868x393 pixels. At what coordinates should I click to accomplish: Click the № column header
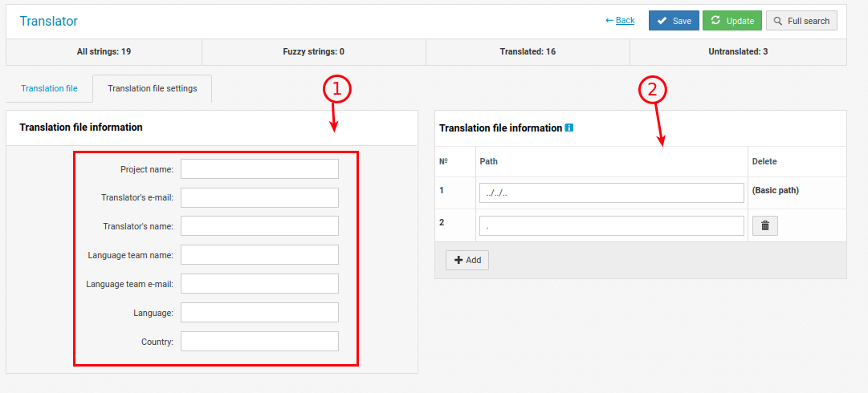tap(443, 161)
